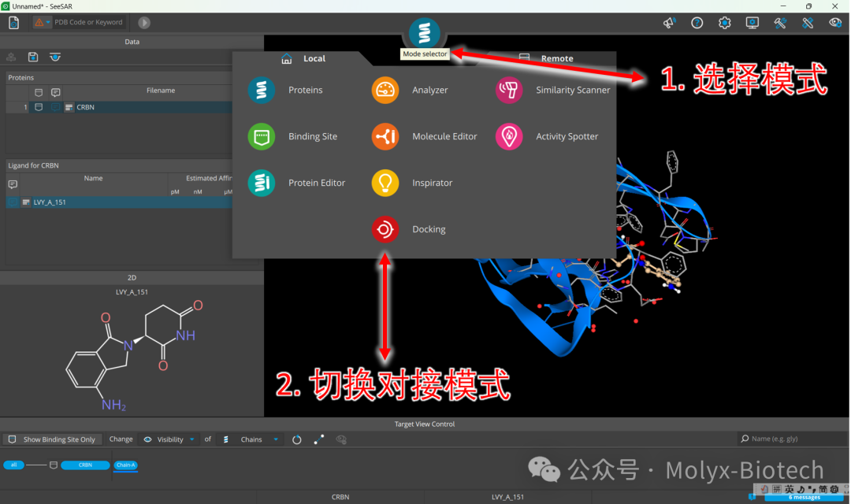Viewport: 851px width, 504px height.
Task: Select the LVY_A_151 ligand row
Action: point(119,202)
